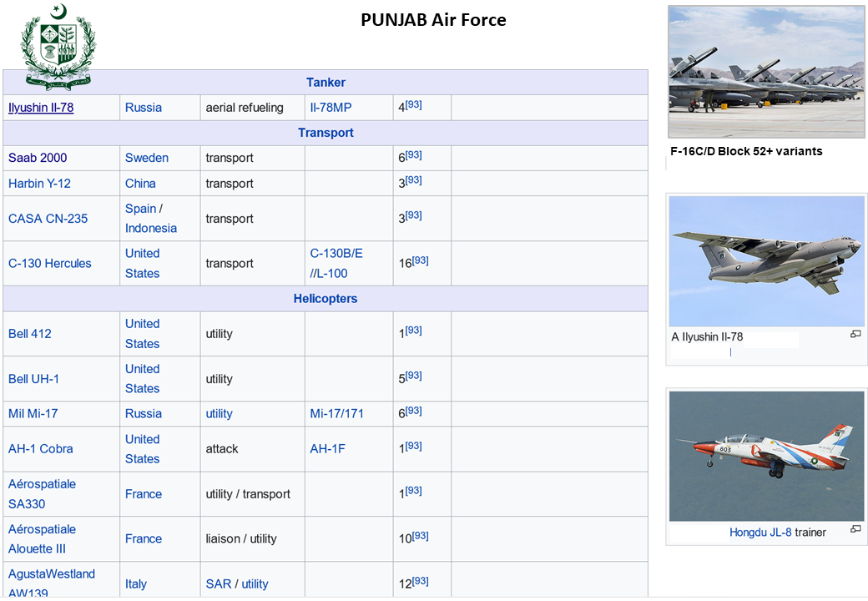Follow the Italy country link
This screenshot has width=868, height=601.
[x=135, y=583]
